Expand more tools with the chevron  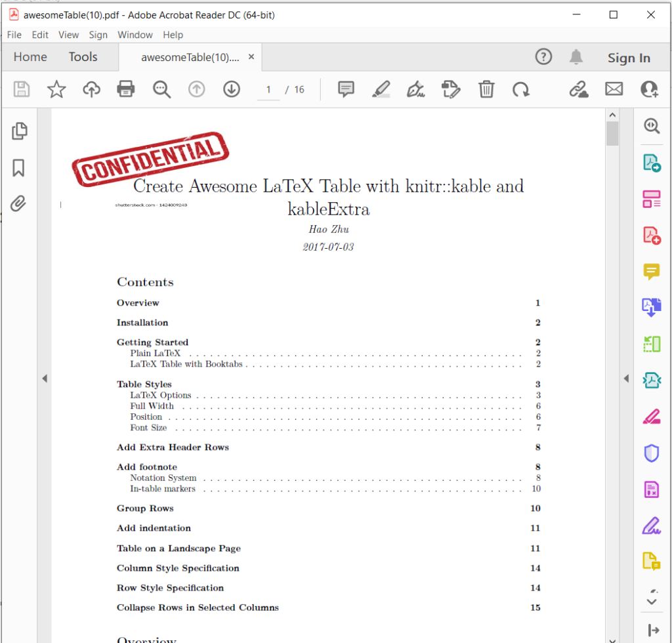tap(652, 602)
